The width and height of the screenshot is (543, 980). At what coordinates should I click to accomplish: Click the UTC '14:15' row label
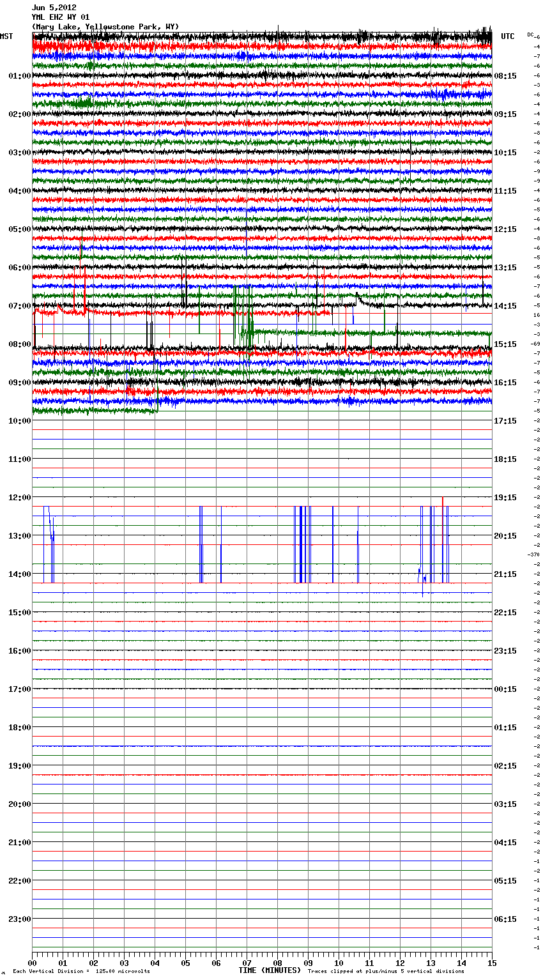pos(505,306)
